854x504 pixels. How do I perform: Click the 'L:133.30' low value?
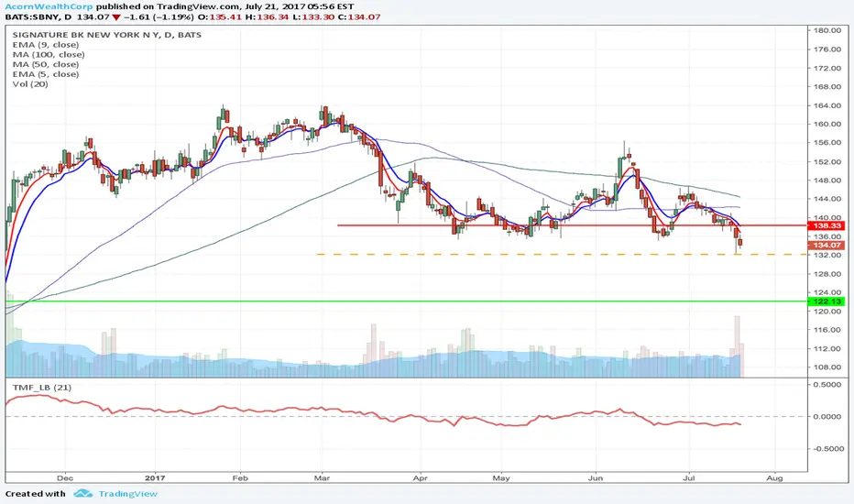pos(313,16)
